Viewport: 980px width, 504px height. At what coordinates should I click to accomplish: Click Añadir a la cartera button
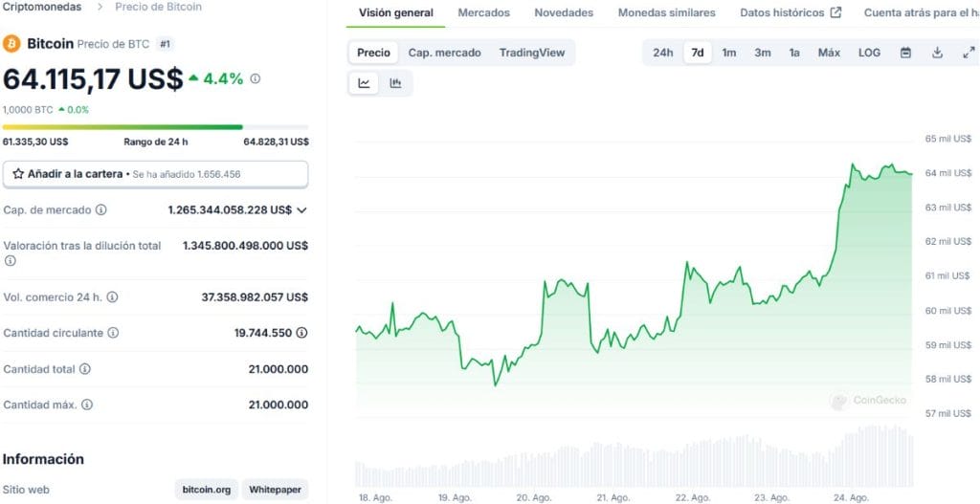coord(155,174)
